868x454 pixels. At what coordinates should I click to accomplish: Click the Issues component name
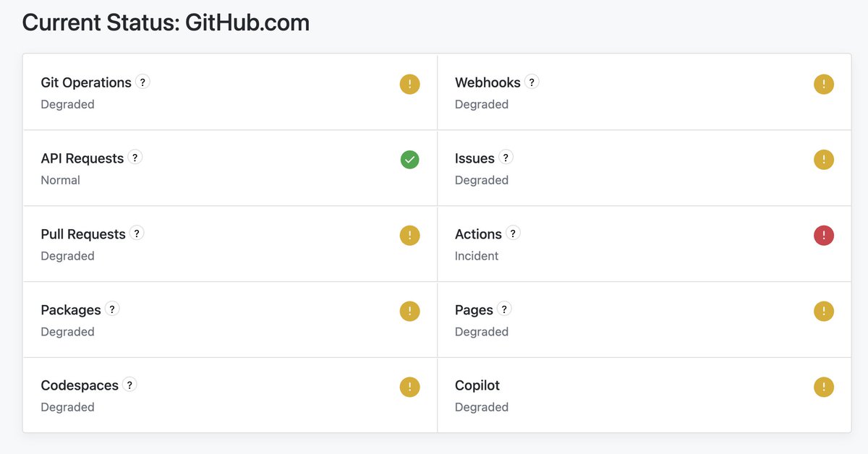pos(475,158)
